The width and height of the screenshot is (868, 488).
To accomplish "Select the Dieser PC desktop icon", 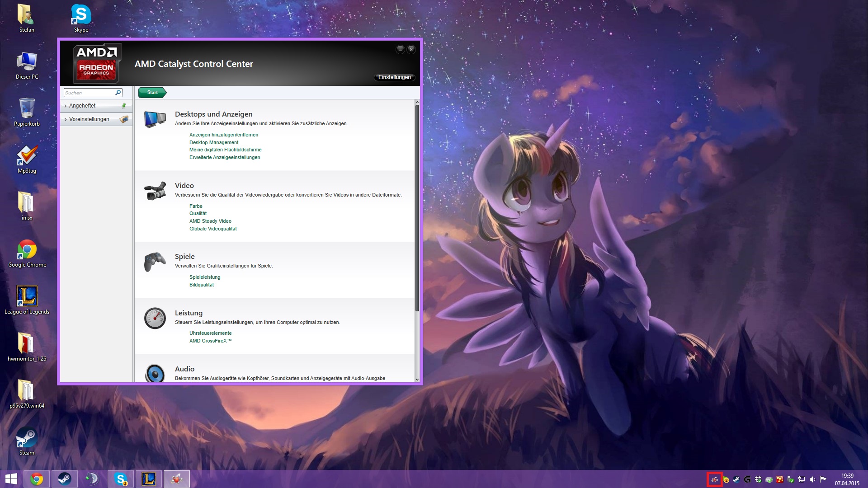I will coord(27,66).
